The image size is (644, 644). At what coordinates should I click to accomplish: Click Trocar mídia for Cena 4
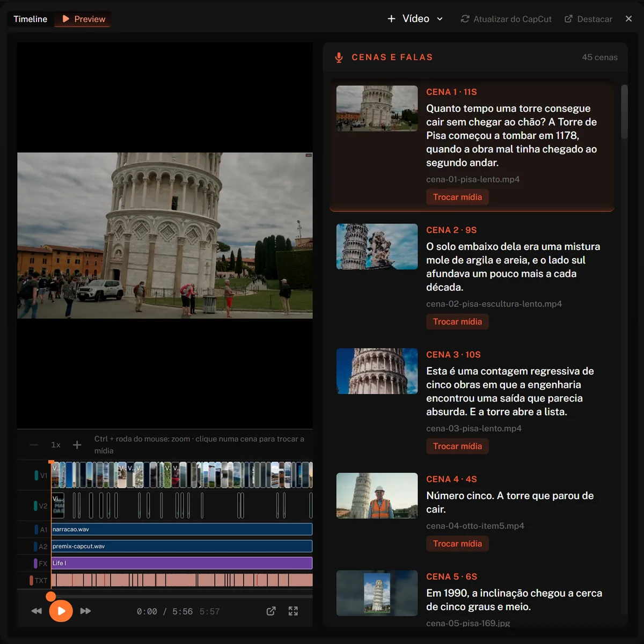click(x=457, y=544)
